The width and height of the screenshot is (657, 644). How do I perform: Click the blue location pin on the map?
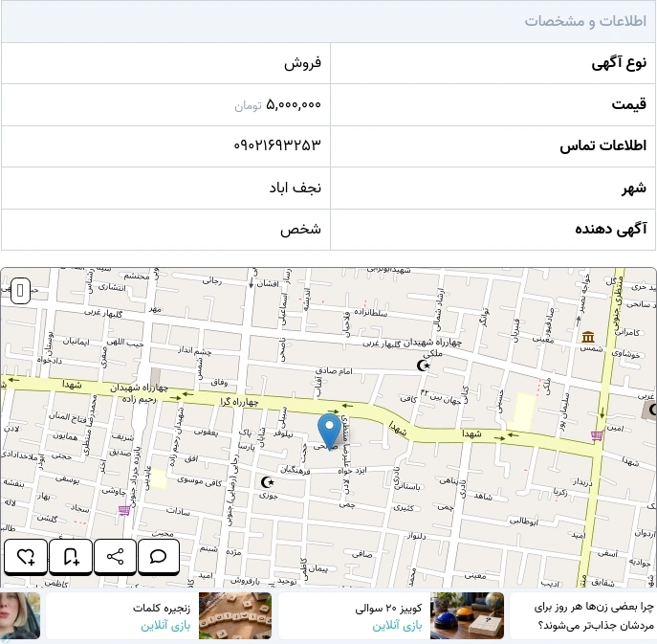click(329, 431)
